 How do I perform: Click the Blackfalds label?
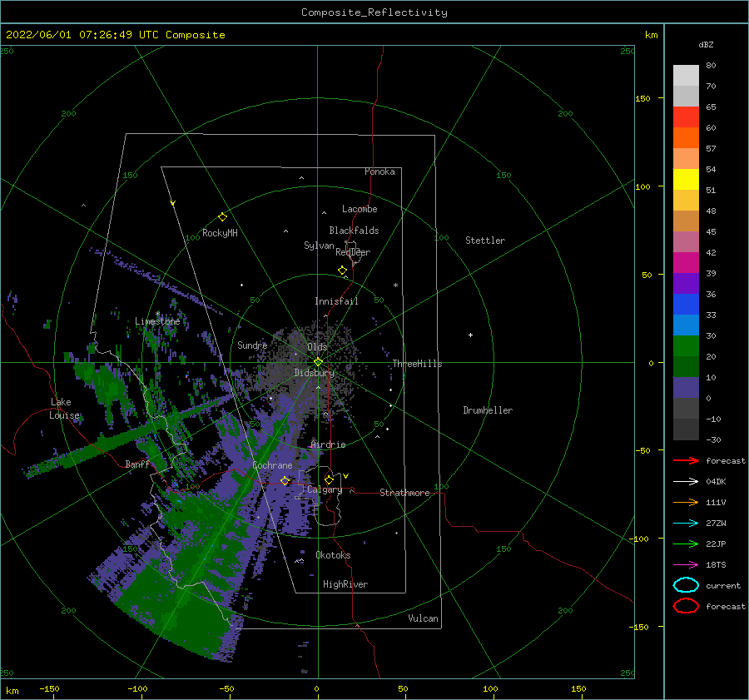tap(354, 231)
